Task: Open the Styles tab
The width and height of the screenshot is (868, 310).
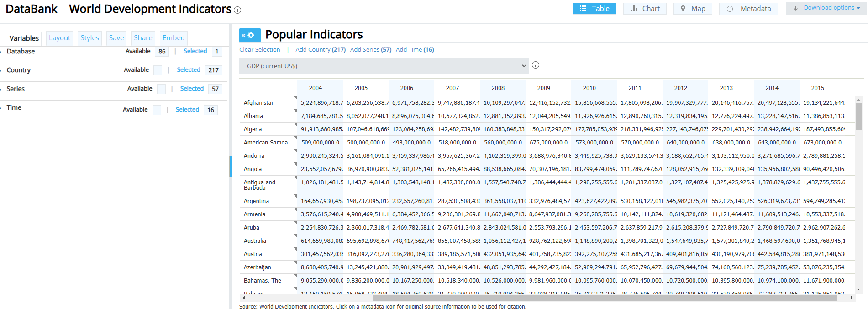Action: (x=89, y=38)
